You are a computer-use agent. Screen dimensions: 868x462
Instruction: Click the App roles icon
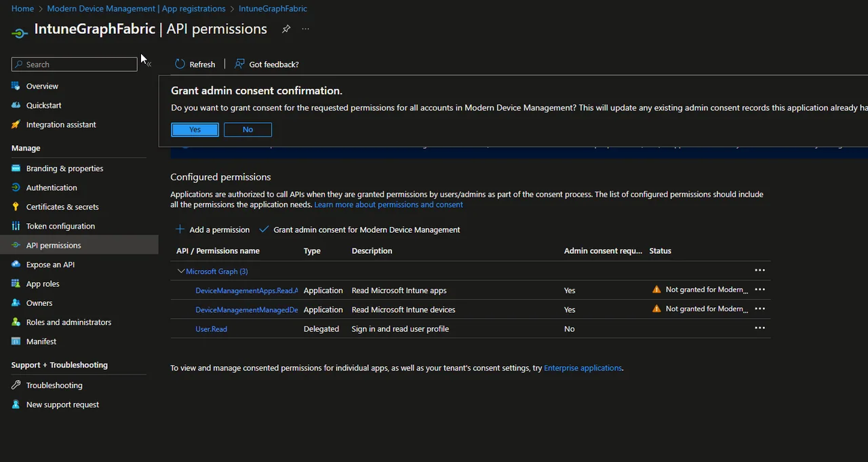(16, 284)
